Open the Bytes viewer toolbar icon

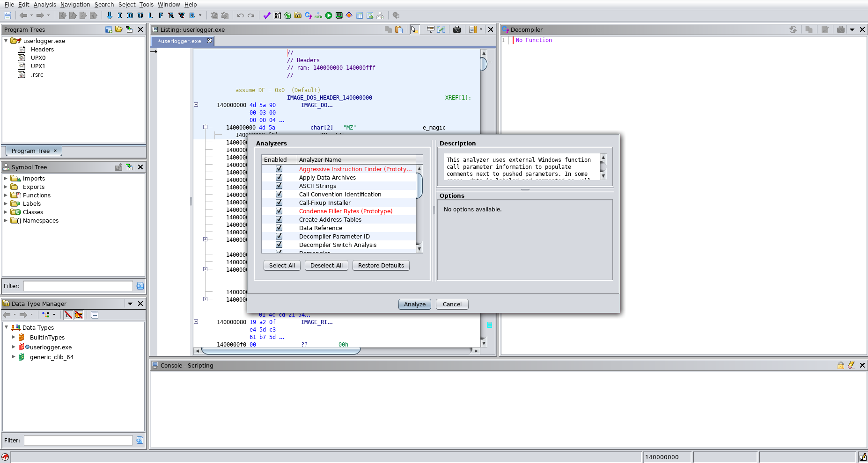point(277,15)
